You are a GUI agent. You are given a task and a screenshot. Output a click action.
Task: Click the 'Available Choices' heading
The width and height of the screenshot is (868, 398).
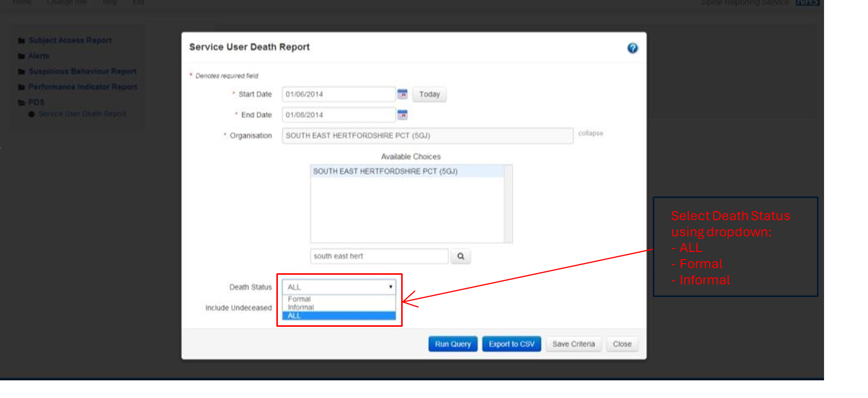coord(411,157)
